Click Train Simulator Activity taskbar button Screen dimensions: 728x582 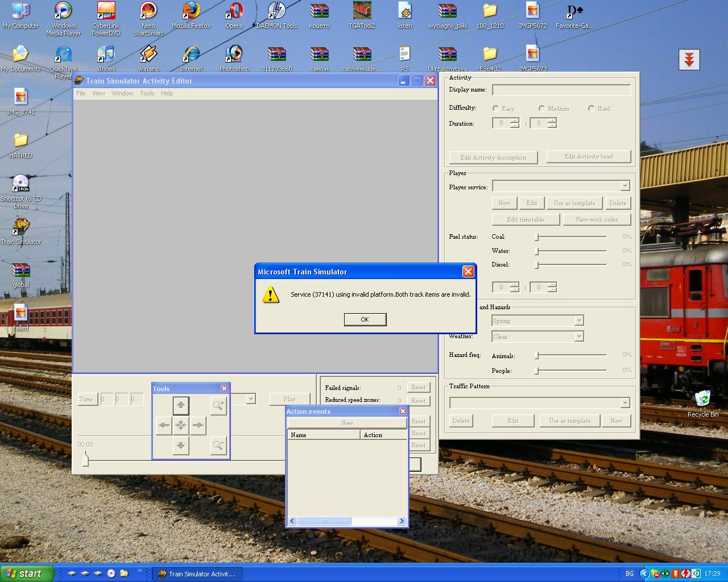(197, 574)
